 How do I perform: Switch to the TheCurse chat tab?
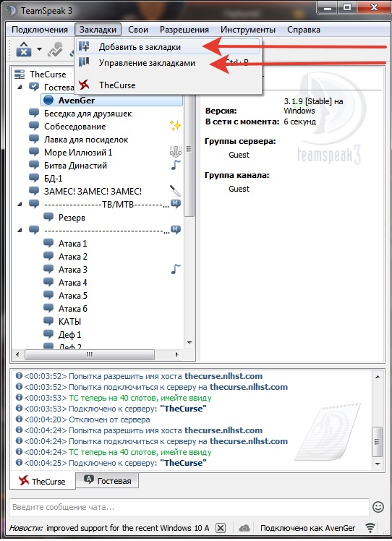point(42,481)
